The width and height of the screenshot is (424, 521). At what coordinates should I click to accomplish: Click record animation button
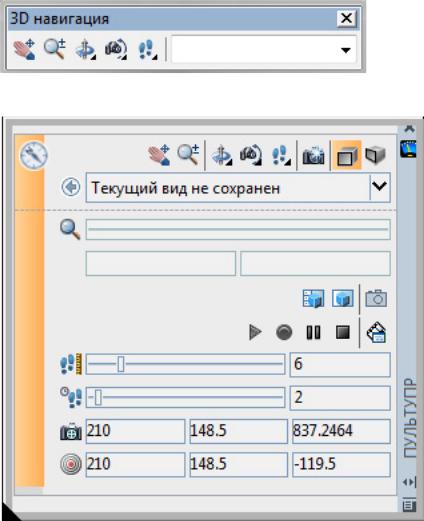point(284,332)
